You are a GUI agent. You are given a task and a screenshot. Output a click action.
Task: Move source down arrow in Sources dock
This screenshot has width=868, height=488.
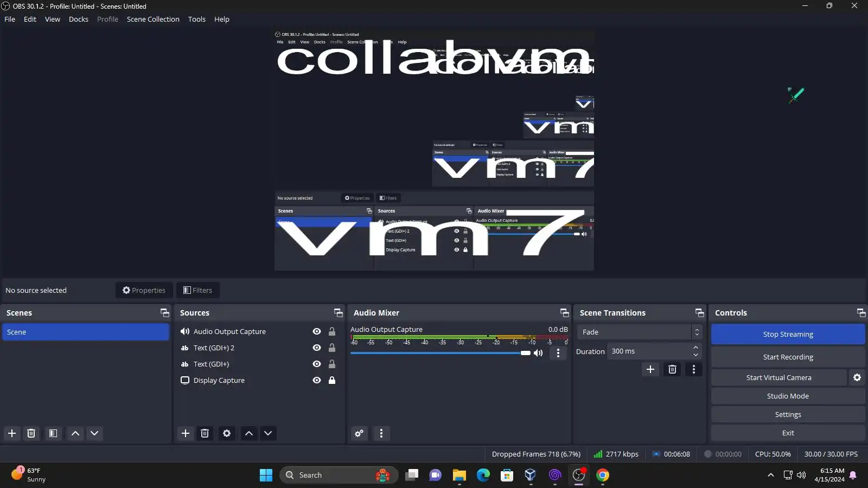[268, 433]
